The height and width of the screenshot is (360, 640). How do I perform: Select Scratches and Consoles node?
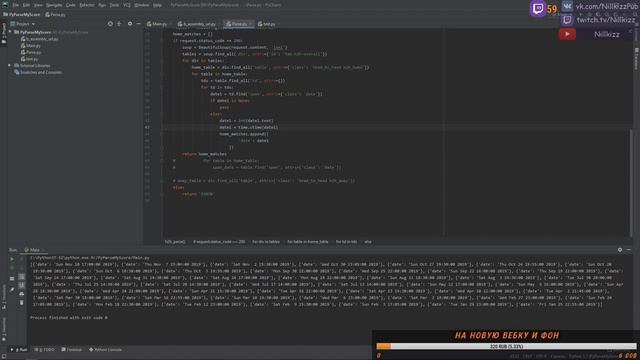[x=38, y=72]
